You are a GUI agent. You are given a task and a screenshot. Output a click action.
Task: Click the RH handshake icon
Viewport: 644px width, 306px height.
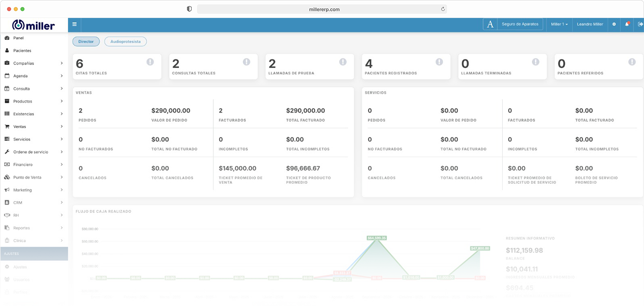tap(7, 215)
